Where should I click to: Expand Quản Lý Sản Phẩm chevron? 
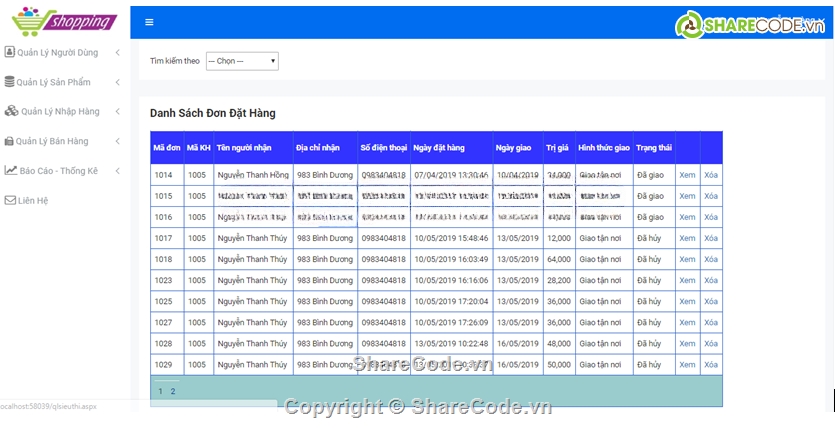(117, 82)
